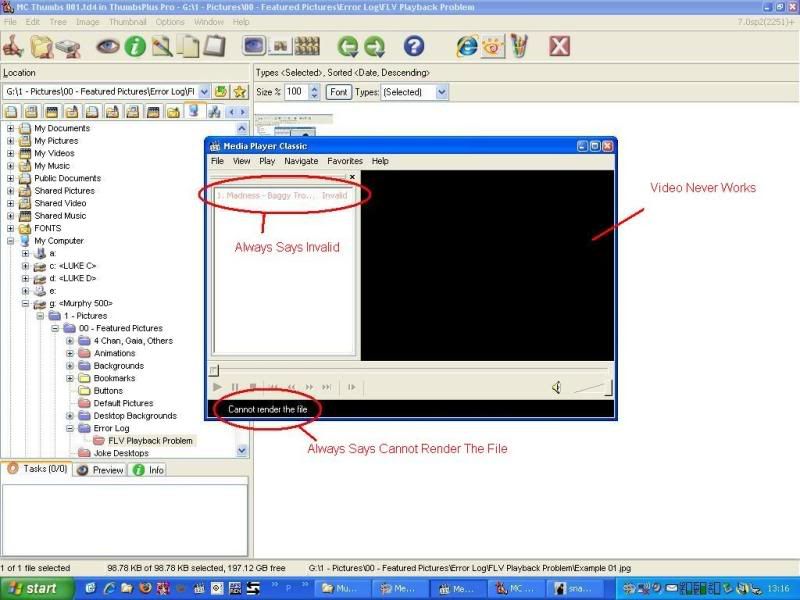Click the Firefox icon in quick launch
Screen dimensions: 800x600
coord(145,588)
